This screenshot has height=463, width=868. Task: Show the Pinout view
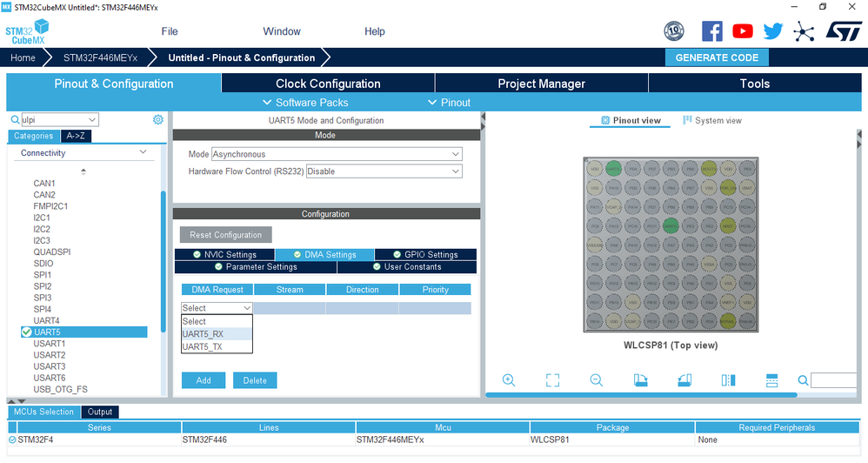point(631,120)
